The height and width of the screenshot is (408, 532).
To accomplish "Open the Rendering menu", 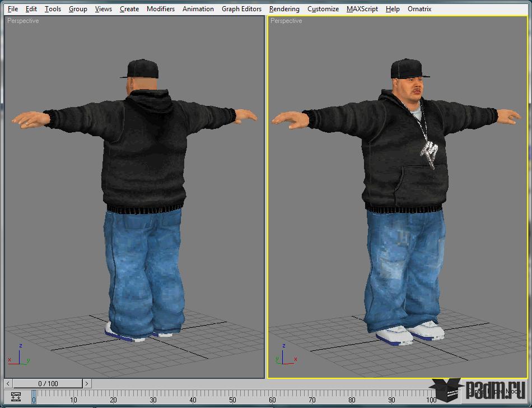I will coord(284,9).
